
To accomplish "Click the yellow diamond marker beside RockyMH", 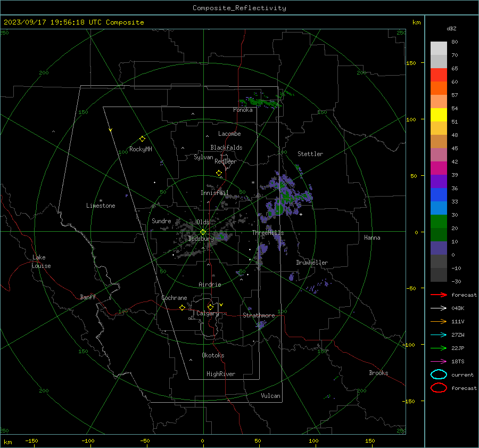I will pyautogui.click(x=142, y=139).
